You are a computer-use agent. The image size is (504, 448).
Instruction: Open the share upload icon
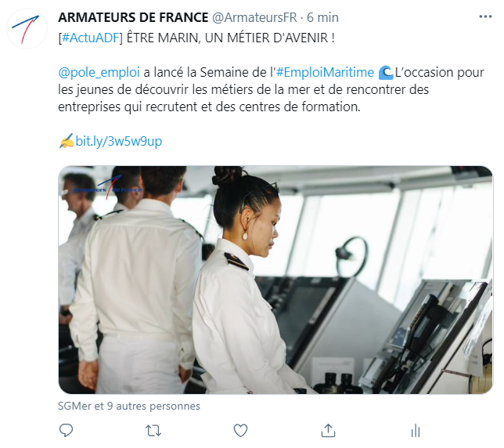pyautogui.click(x=328, y=430)
